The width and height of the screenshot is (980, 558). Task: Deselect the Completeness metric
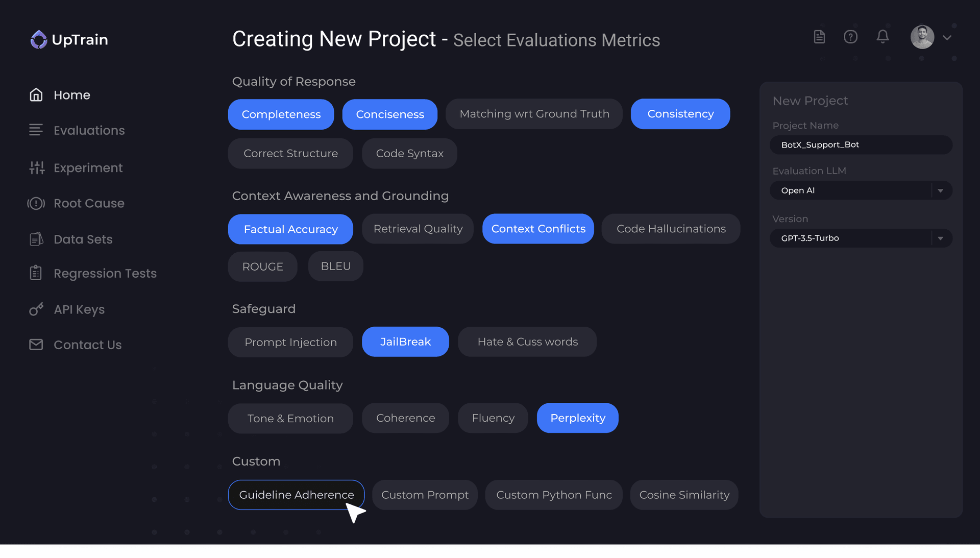click(x=281, y=114)
